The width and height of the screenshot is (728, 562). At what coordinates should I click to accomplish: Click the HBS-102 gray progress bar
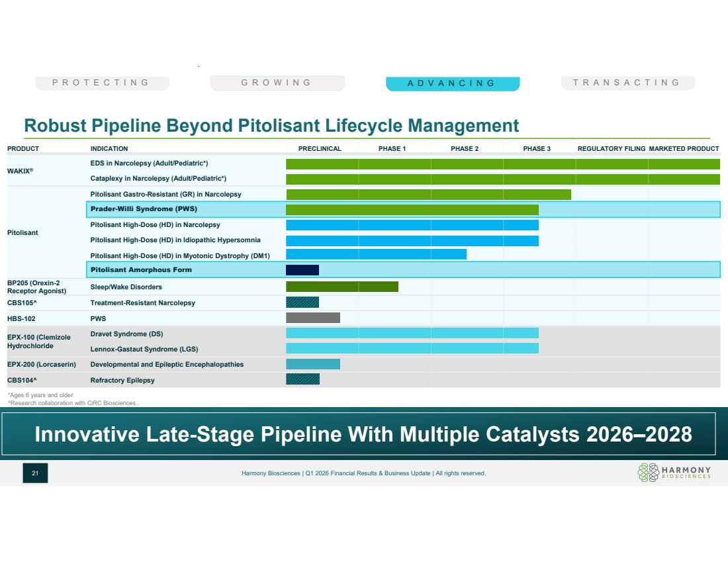(x=313, y=318)
